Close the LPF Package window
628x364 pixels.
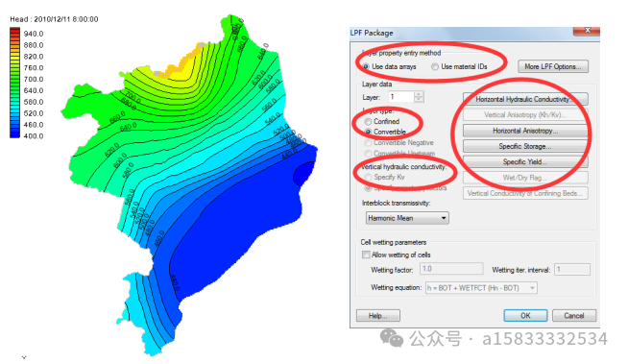587,31
